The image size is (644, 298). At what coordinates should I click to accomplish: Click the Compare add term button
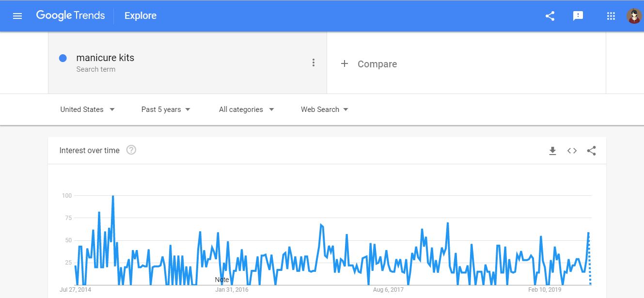tap(369, 64)
